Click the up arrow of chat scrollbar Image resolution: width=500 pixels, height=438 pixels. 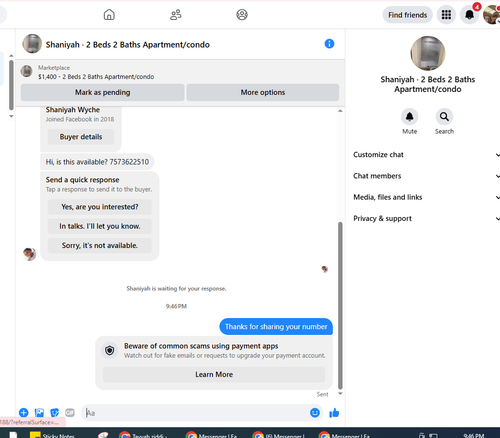pos(340,111)
